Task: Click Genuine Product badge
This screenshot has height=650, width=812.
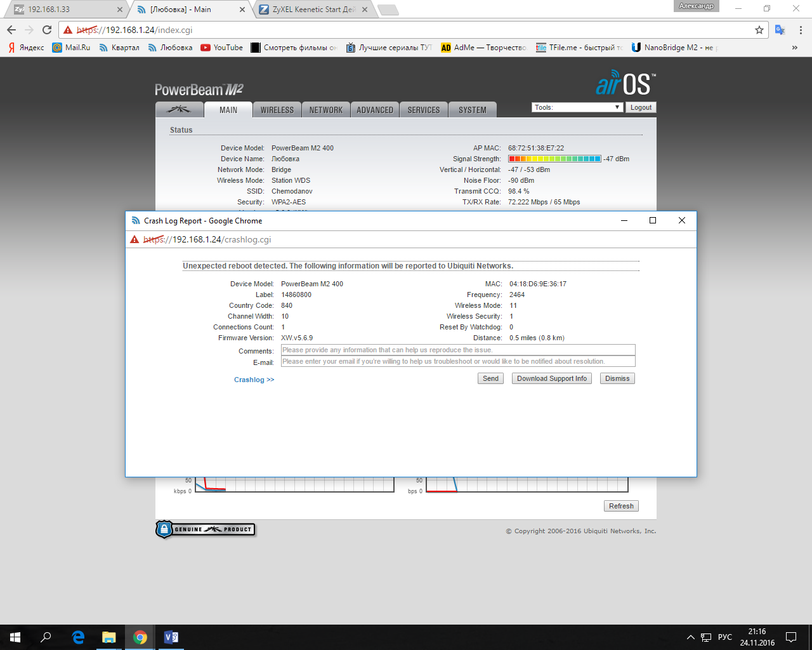Action: point(206,529)
